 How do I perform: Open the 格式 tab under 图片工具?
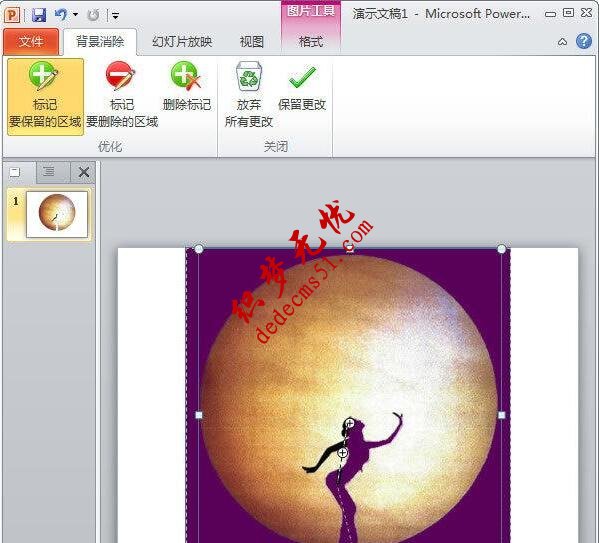tap(311, 41)
